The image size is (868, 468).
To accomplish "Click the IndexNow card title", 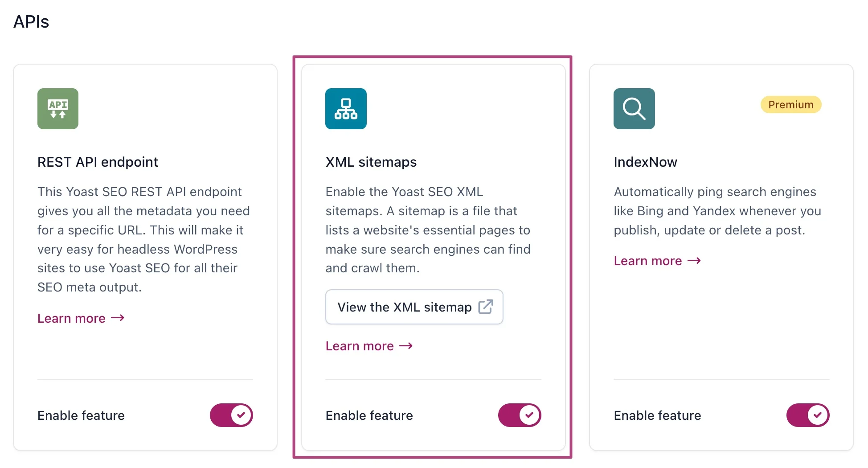I will click(x=645, y=162).
